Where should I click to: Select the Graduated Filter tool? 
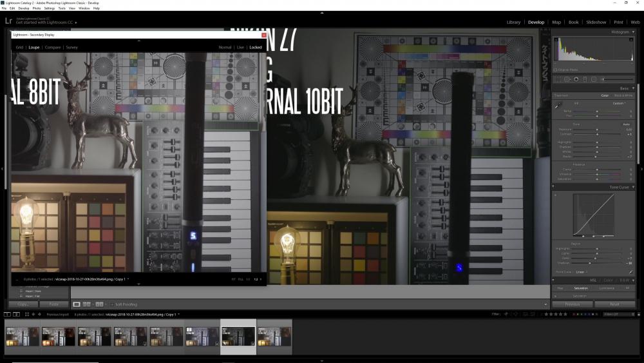(585, 79)
